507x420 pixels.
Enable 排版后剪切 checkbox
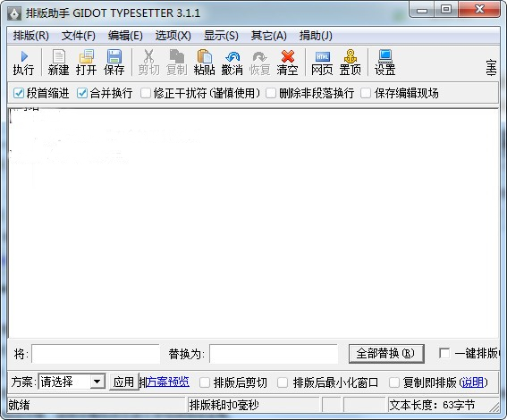point(205,382)
